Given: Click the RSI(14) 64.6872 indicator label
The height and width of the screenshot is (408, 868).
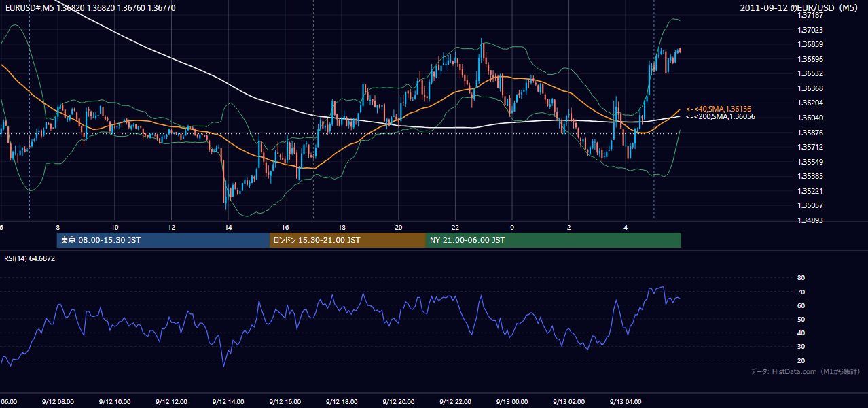Looking at the screenshot, I should 30,258.
